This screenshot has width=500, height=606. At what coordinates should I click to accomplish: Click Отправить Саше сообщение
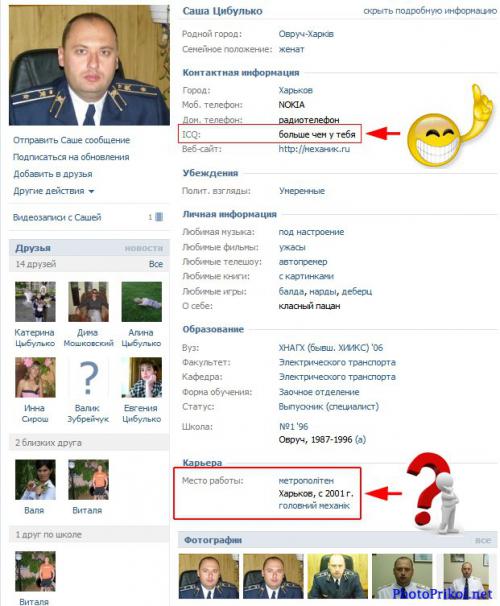click(71, 140)
